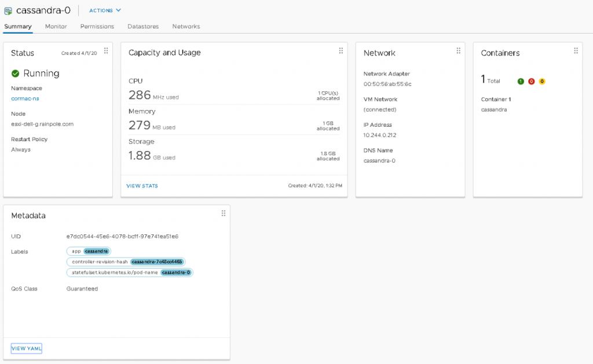Click the Containers card drag handle
593x364 pixels.
point(576,50)
